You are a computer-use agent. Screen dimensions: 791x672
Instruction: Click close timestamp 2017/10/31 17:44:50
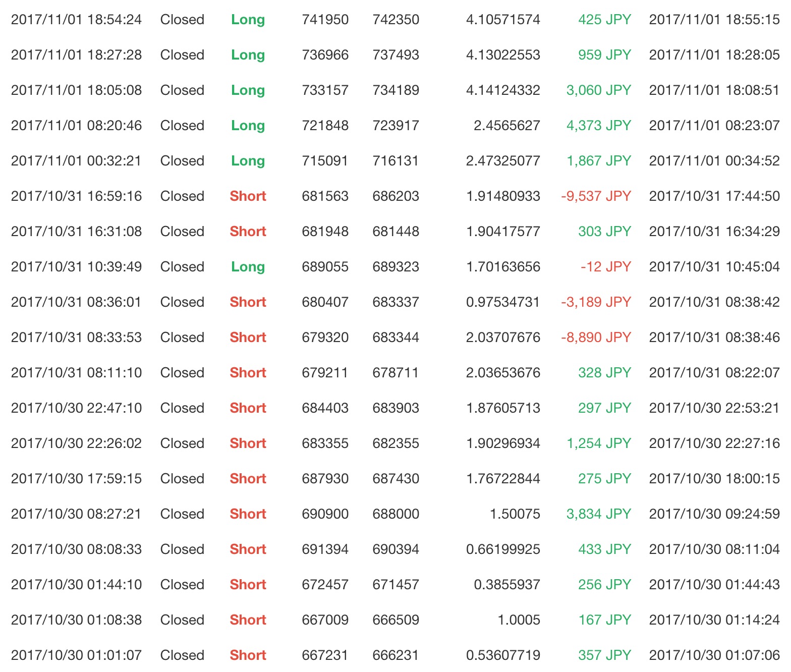coord(714,196)
